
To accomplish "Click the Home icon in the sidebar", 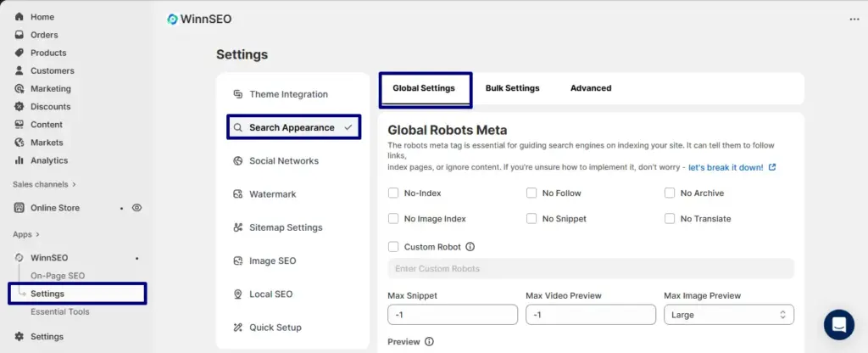I will tap(19, 17).
